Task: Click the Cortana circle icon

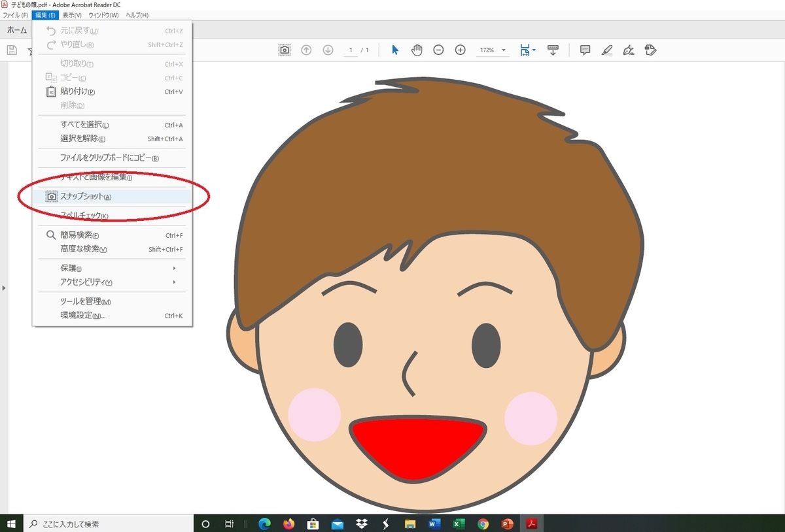Action: tap(205, 524)
